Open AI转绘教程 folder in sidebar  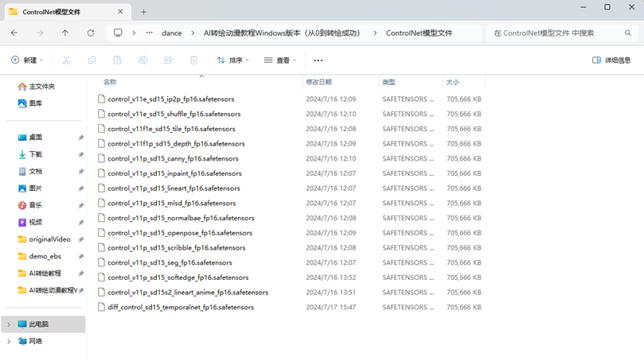tap(40, 274)
